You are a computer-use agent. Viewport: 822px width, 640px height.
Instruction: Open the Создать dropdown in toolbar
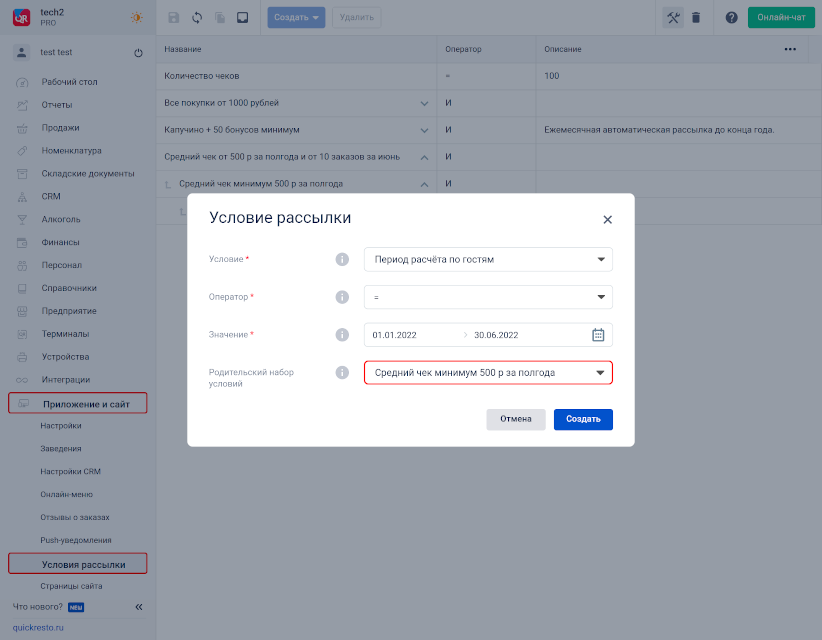click(x=296, y=17)
